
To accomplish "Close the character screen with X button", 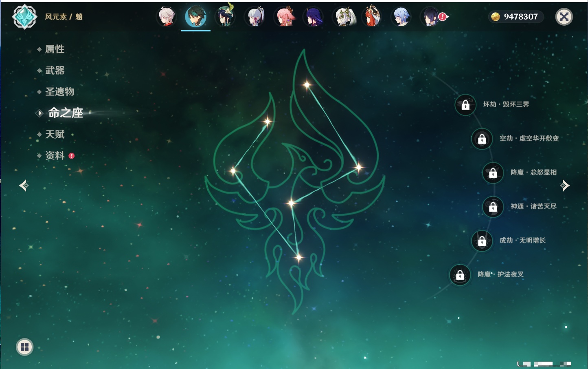I will pos(564,17).
